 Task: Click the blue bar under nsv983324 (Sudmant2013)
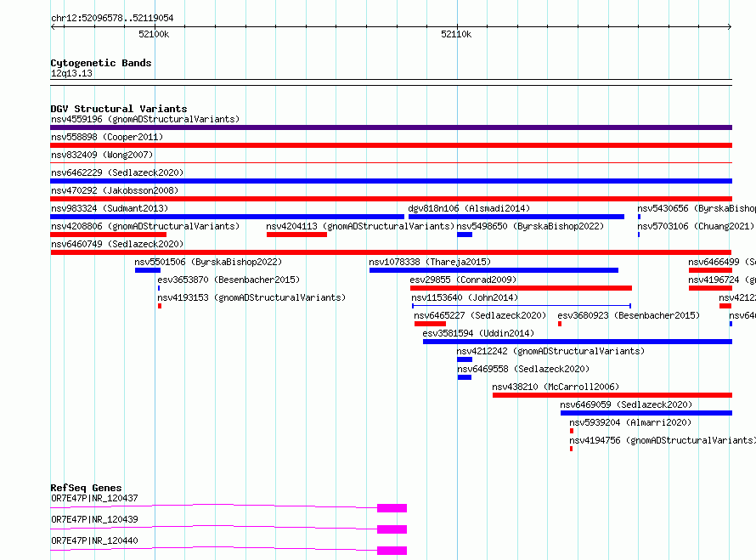227,217
